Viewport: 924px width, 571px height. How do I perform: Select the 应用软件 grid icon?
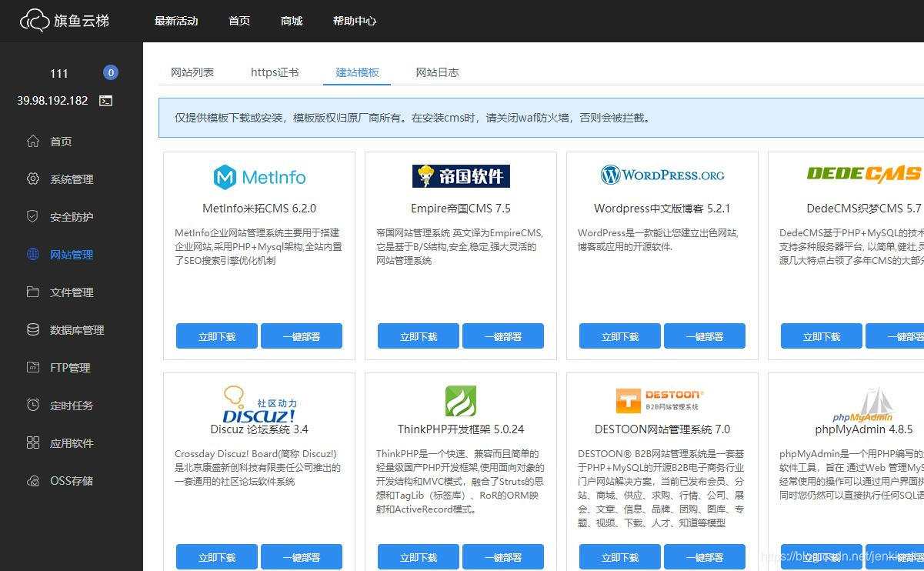pyautogui.click(x=32, y=442)
